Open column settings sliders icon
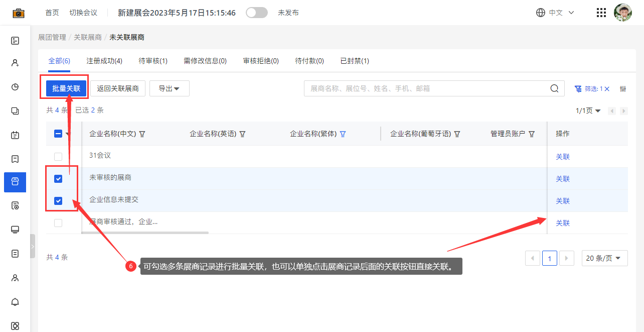 pyautogui.click(x=623, y=89)
